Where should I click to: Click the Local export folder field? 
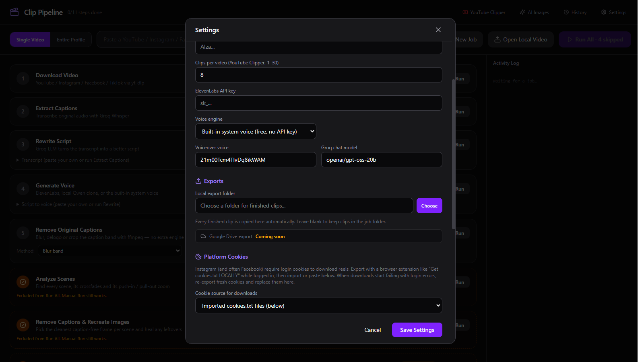pyautogui.click(x=304, y=206)
